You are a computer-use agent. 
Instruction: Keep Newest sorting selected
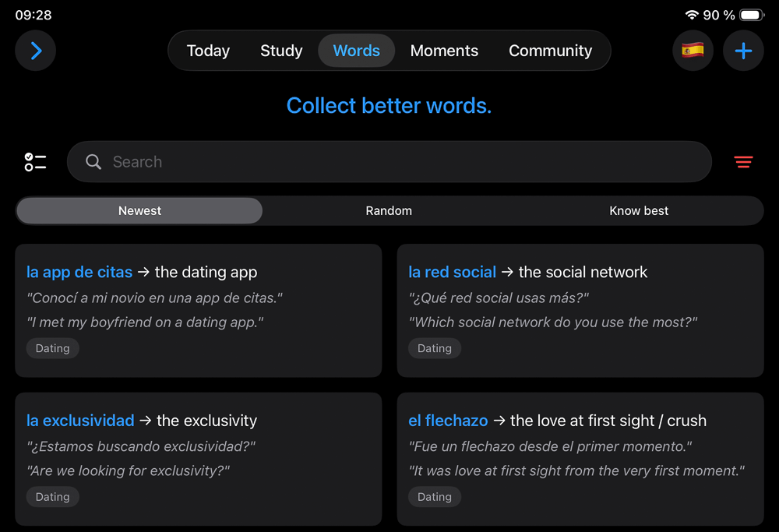click(x=139, y=210)
